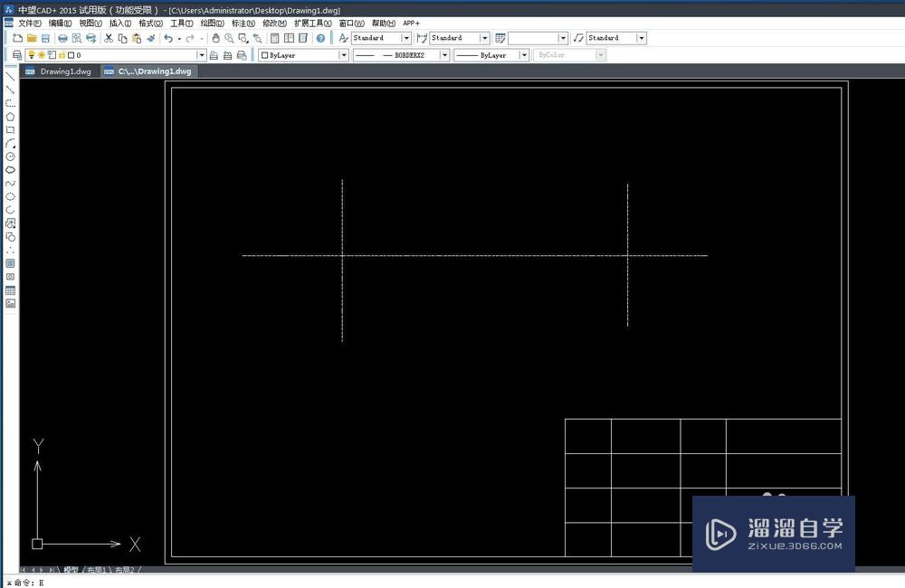The image size is (905, 588).
Task: Select the Rectangle tool
Action: point(10,128)
